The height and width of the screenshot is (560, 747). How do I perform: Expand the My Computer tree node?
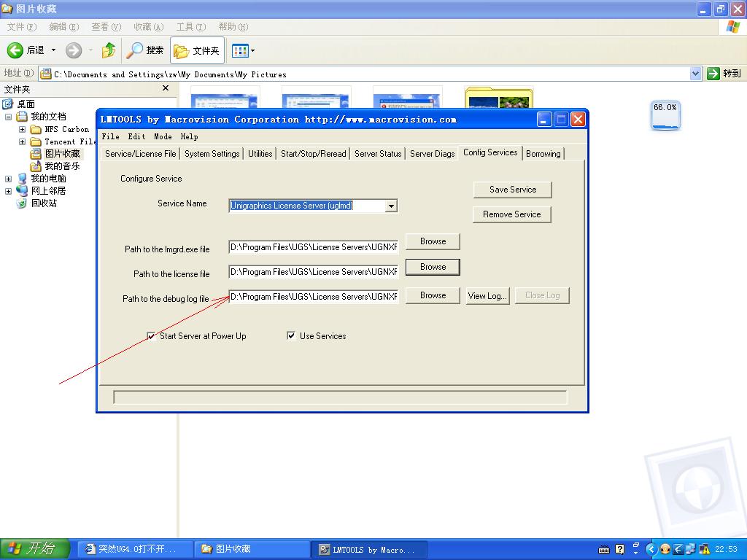click(x=9, y=179)
